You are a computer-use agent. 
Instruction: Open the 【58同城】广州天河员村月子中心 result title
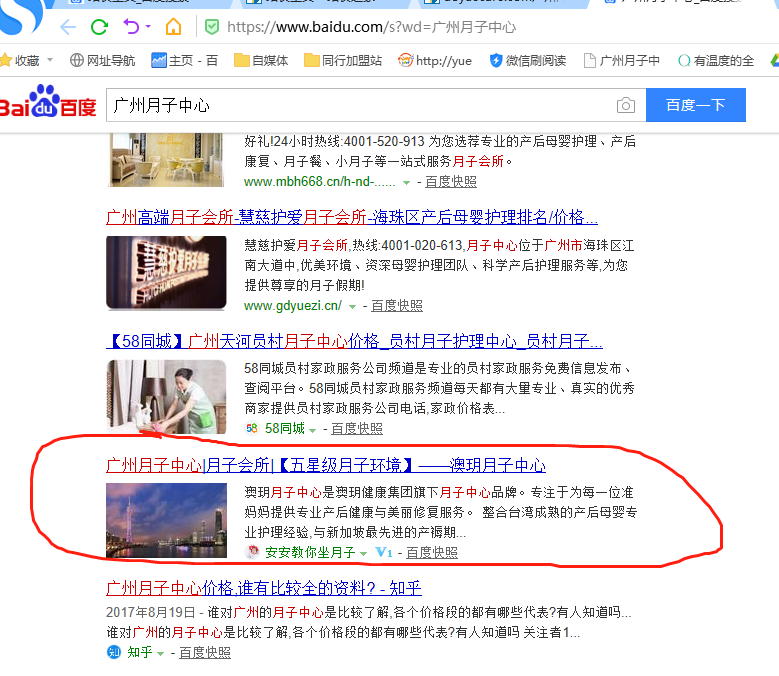354,341
